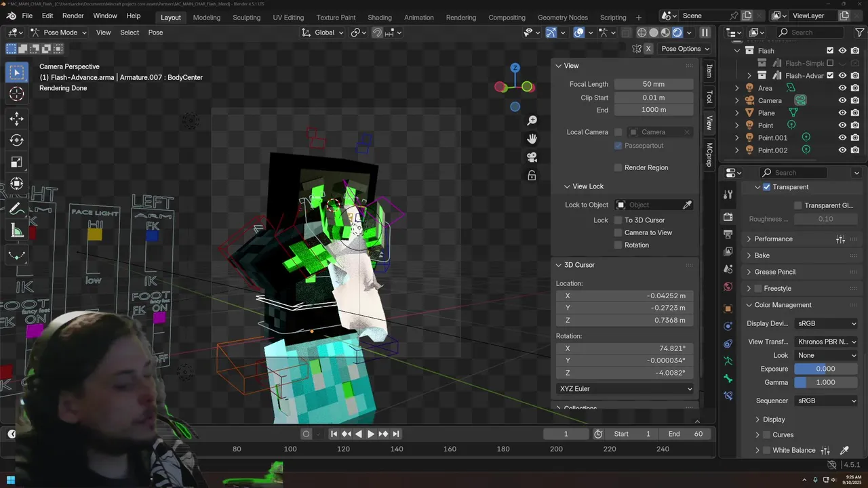Toggle viewport lock camera icon

pyautogui.click(x=532, y=176)
